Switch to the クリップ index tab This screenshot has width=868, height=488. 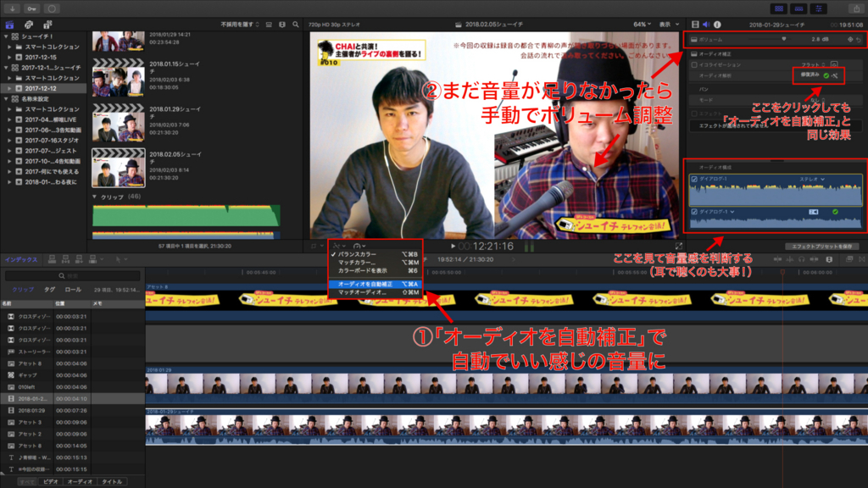[23, 290]
